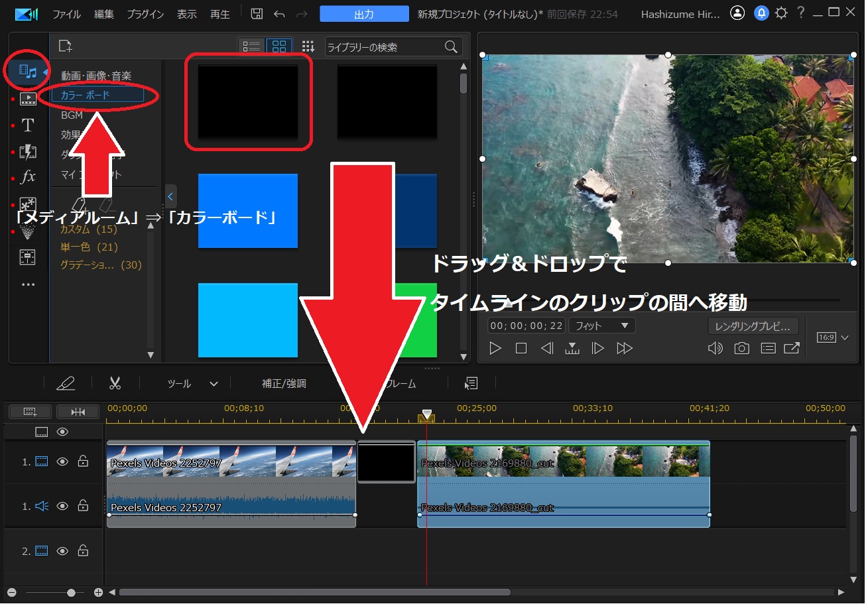
Task: Select the Media Room icon in sidebar
Action: click(x=27, y=71)
